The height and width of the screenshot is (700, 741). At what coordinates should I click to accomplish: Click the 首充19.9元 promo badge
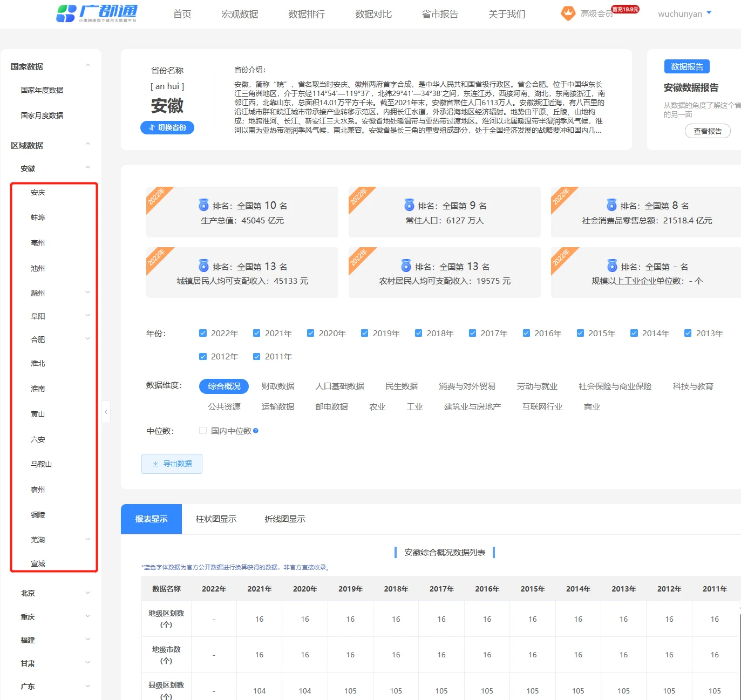[626, 9]
